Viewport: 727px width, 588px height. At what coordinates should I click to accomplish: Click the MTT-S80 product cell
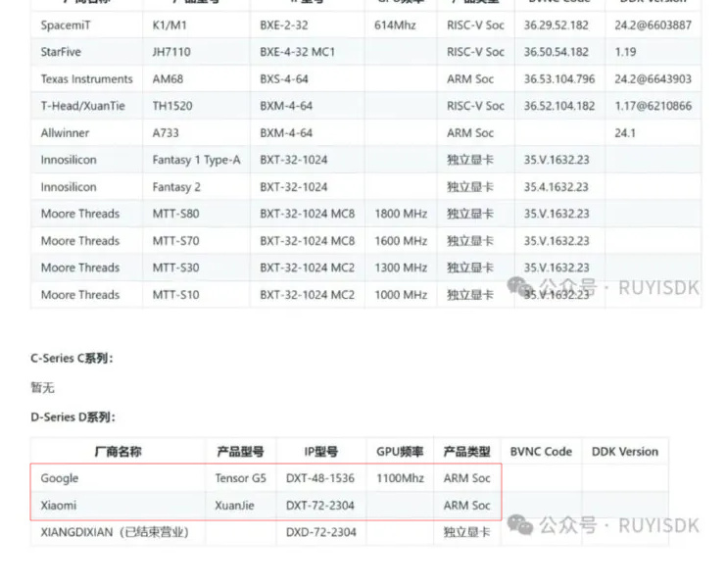pyautogui.click(x=175, y=214)
